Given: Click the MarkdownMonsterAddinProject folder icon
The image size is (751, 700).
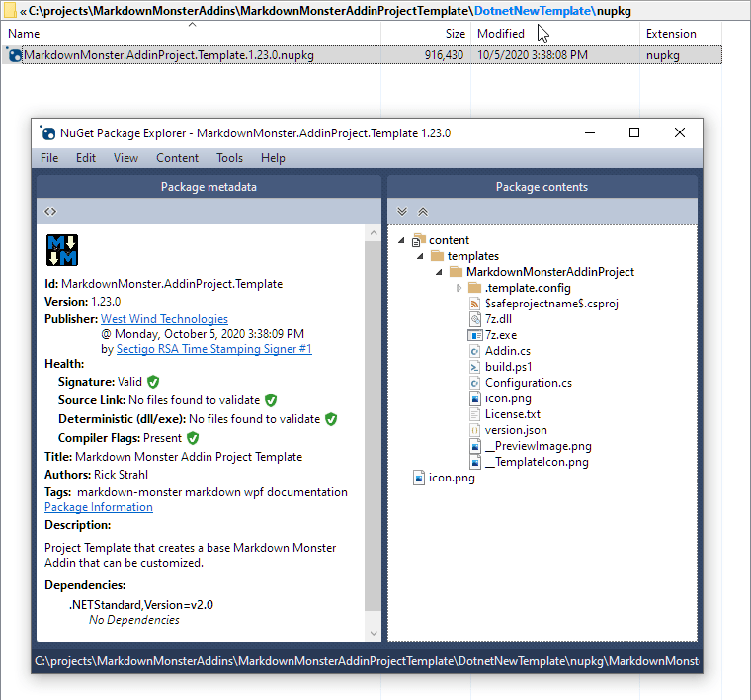Looking at the screenshot, I should 456,272.
